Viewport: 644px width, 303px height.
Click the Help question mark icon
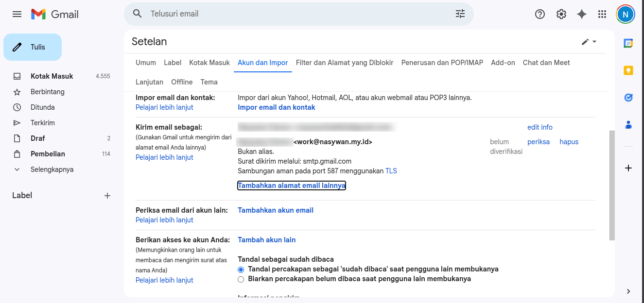click(540, 14)
